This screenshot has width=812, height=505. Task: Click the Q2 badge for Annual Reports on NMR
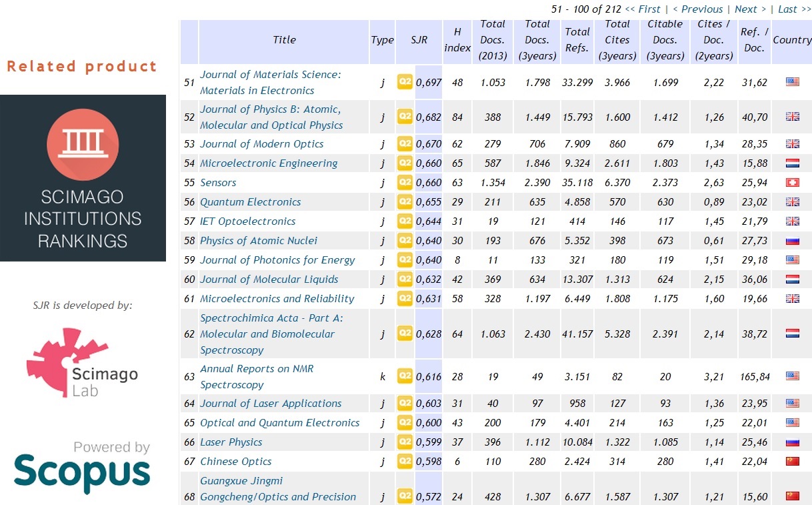(x=405, y=376)
